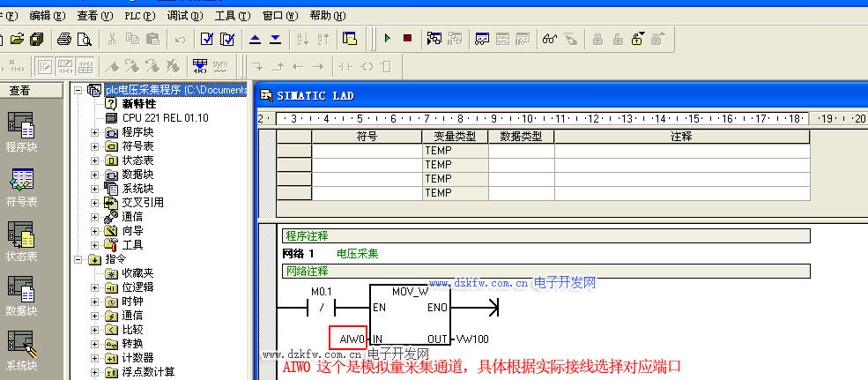Expand the 计数器 instruction folder
This screenshot has height=380, width=868.
tap(95, 358)
